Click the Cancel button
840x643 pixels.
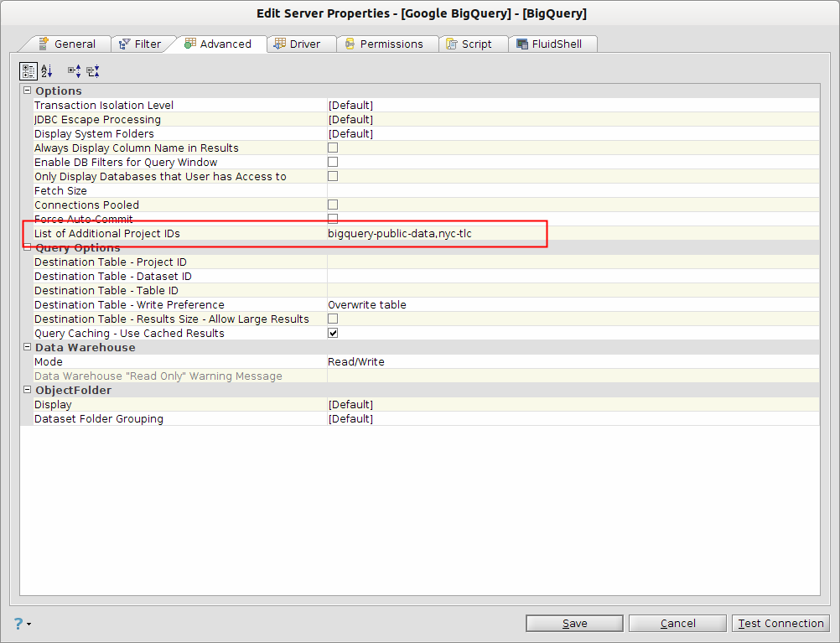tap(677, 623)
